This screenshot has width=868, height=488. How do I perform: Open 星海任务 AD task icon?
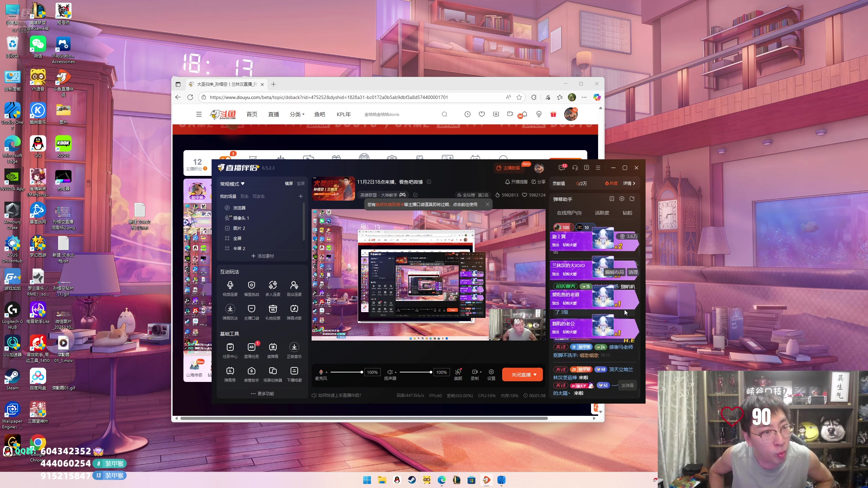(251, 347)
